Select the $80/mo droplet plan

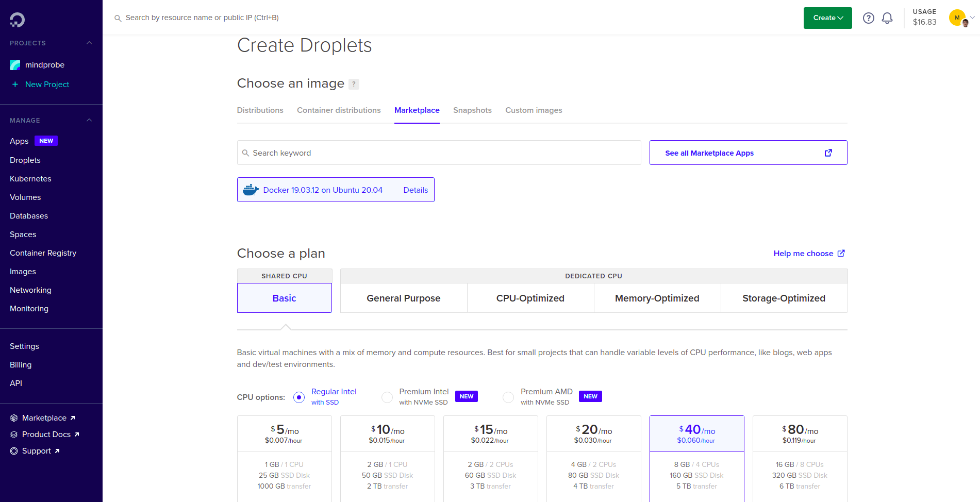coord(800,459)
